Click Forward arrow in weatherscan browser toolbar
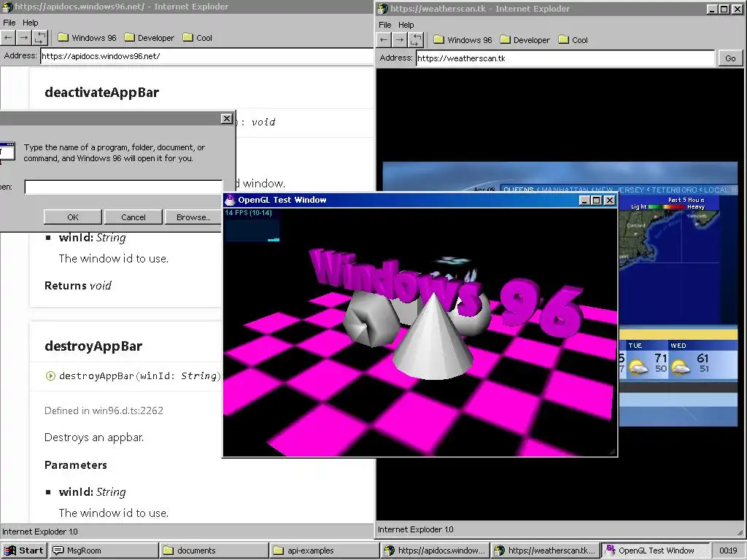747x560 pixels. pos(400,40)
